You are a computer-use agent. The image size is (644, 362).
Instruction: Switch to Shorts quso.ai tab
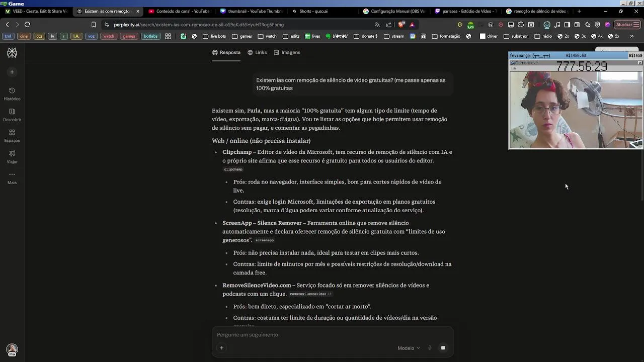[323, 11]
